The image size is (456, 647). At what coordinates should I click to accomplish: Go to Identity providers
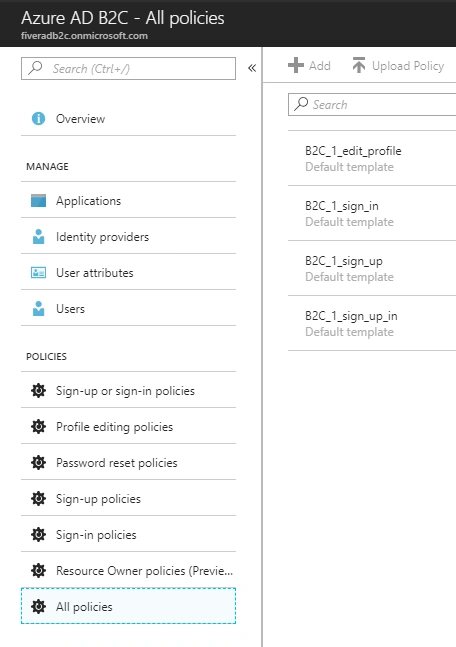tap(128, 236)
